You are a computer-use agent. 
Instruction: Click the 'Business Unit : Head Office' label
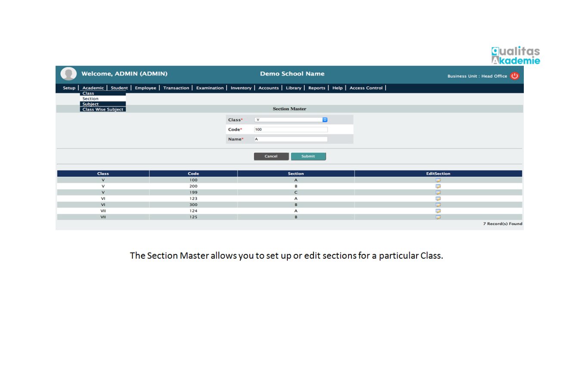point(477,76)
